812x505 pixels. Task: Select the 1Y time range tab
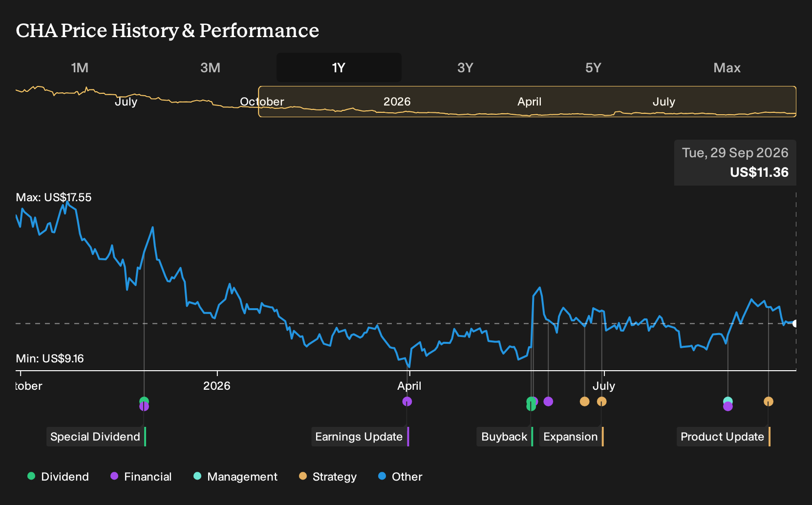coord(339,67)
